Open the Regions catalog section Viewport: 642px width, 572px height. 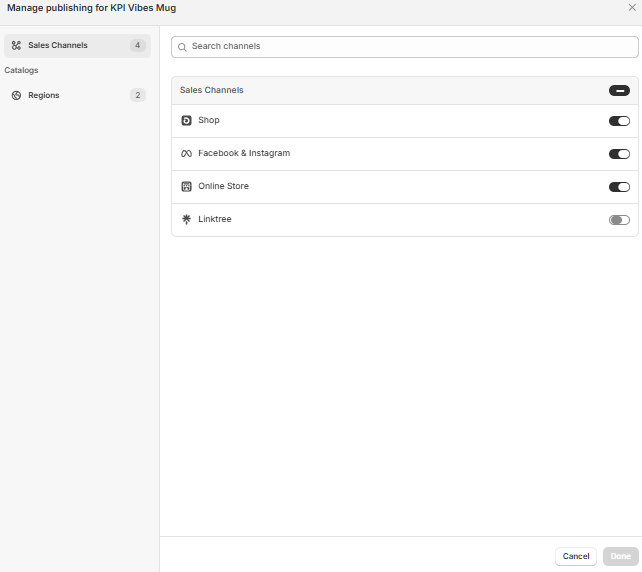44,95
